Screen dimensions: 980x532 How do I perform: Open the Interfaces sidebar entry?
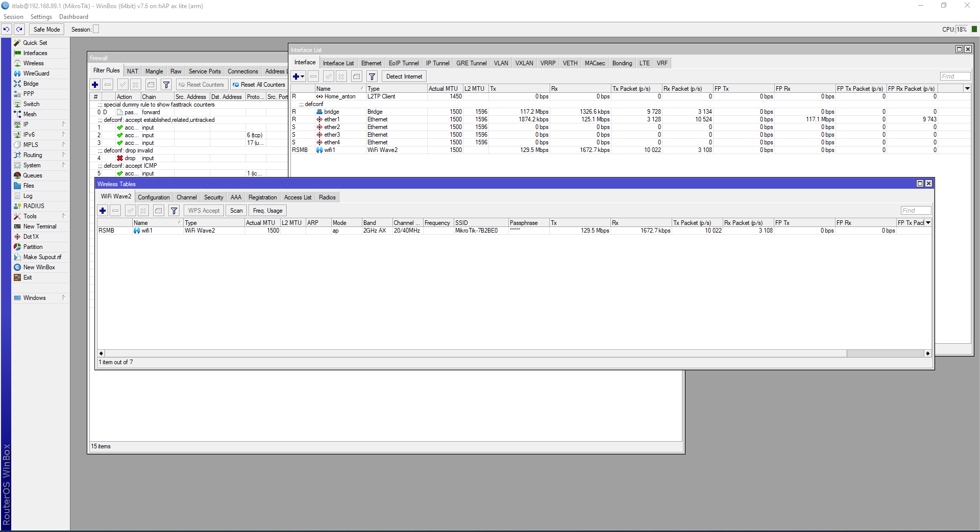tap(35, 53)
